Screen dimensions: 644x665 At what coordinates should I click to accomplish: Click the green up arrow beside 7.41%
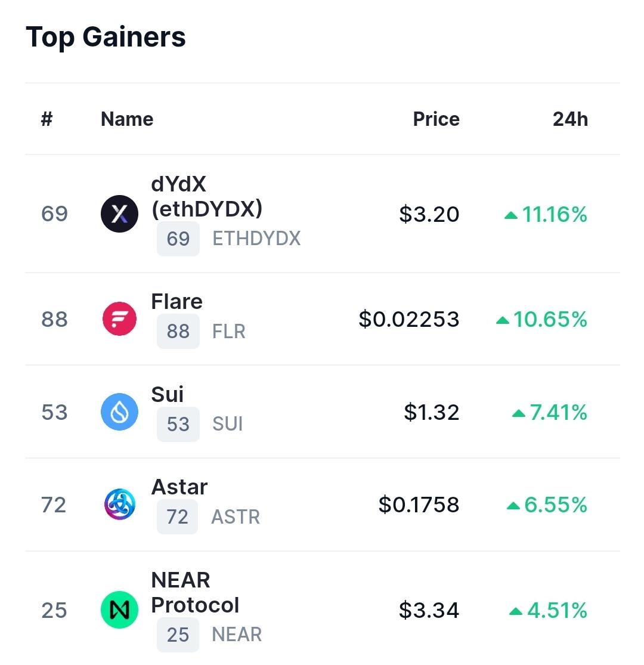[519, 413]
